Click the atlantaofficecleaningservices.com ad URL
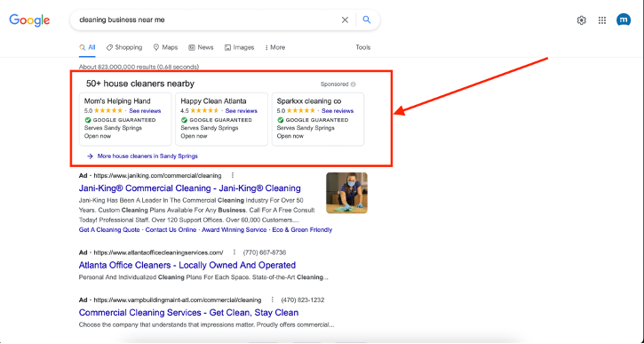644x344 pixels. [x=158, y=252]
